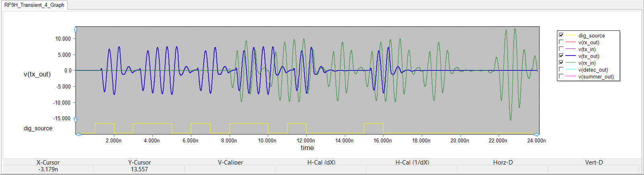Click the red v(rx_out) legend line
The image size is (644, 175).
click(x=571, y=42)
